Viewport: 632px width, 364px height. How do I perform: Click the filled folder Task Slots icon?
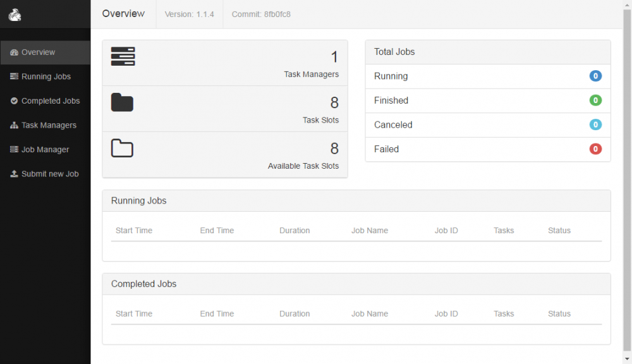point(122,102)
